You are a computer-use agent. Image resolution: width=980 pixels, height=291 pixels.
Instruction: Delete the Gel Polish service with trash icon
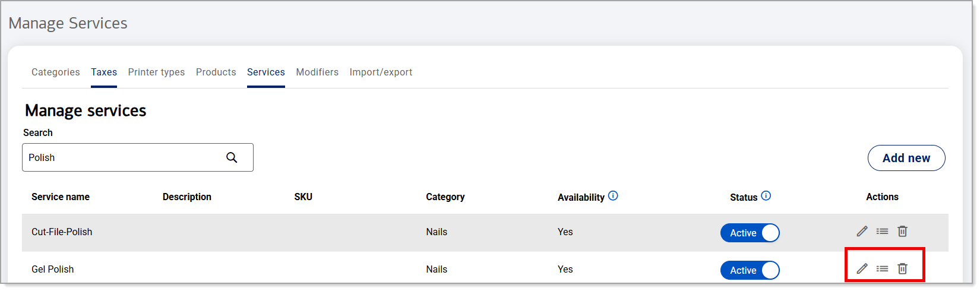902,268
